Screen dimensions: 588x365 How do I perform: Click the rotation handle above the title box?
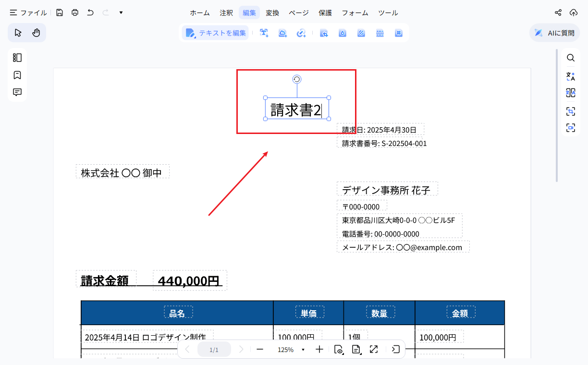click(297, 79)
